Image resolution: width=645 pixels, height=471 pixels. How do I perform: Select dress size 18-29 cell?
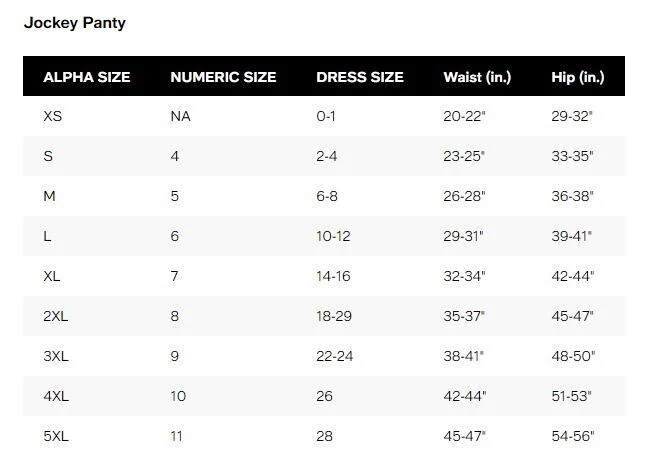click(334, 316)
